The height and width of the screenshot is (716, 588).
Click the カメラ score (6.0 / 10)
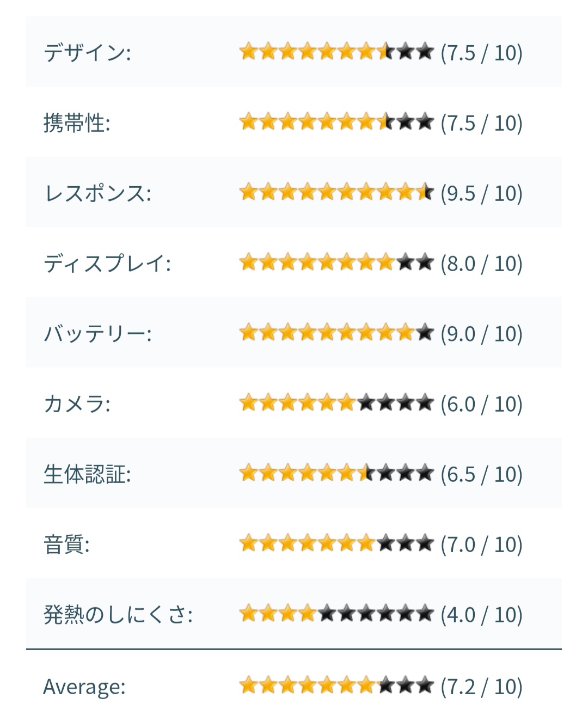[x=481, y=404]
